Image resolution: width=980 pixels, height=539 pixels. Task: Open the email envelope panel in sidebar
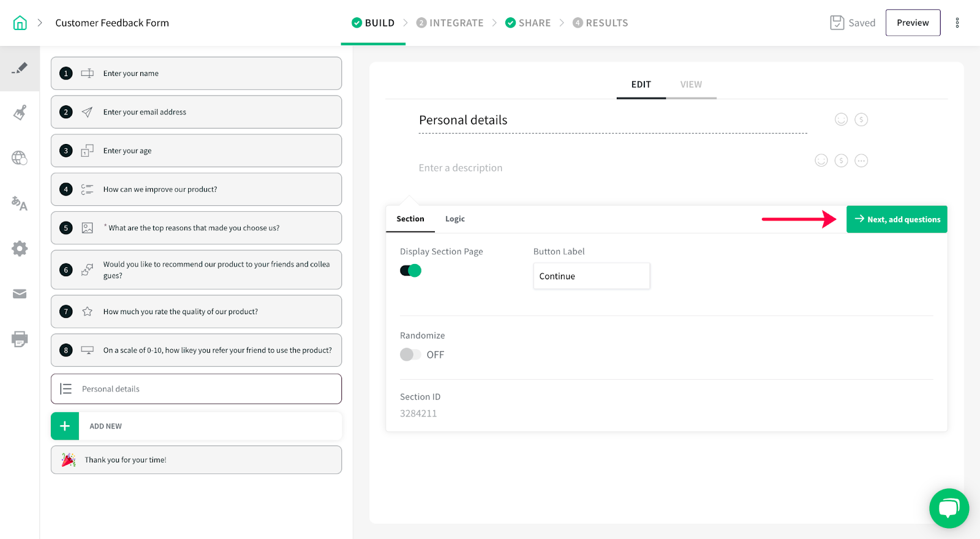pos(20,294)
